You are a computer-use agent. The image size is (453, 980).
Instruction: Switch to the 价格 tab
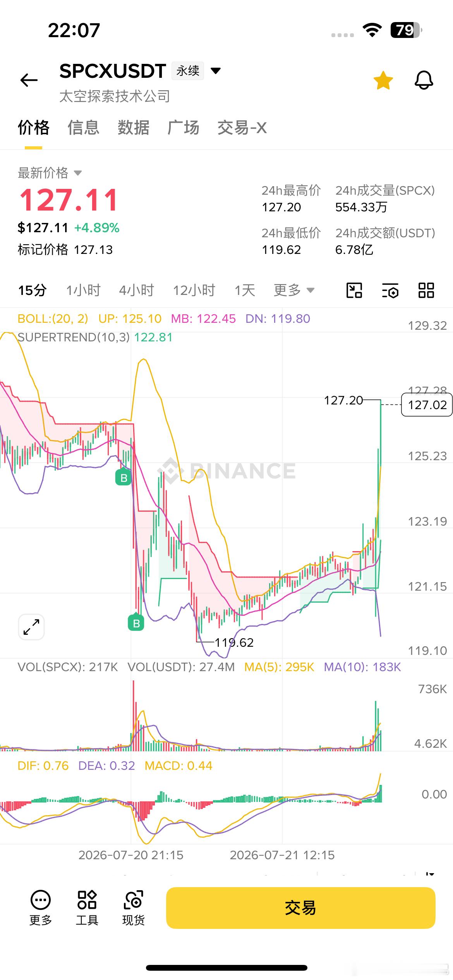pos(34,128)
